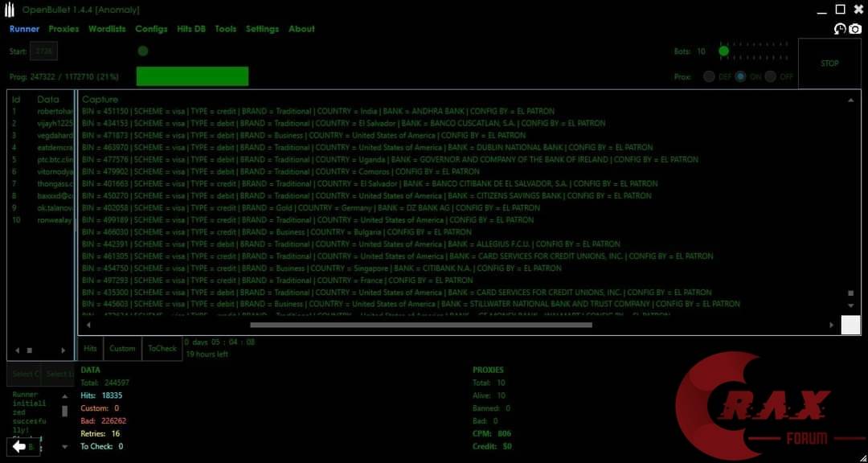Click the Bots value 10
Screen dimensions: 868x463
coord(701,51)
